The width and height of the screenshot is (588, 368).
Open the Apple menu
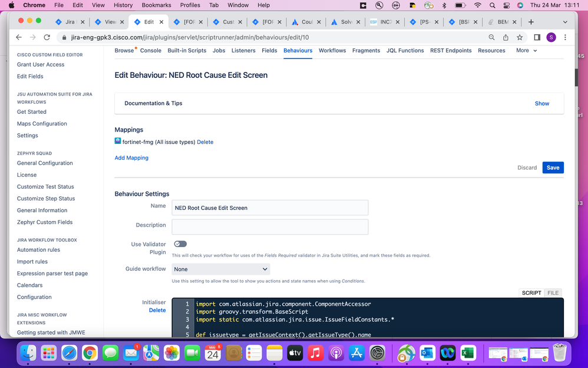pos(11,5)
